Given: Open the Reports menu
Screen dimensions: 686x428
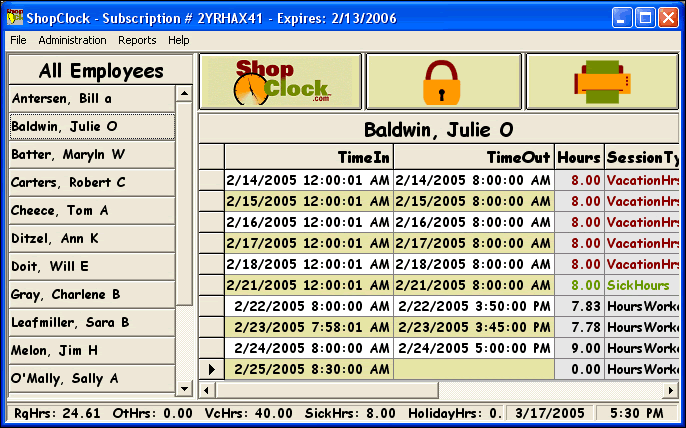Looking at the screenshot, I should tap(137, 40).
